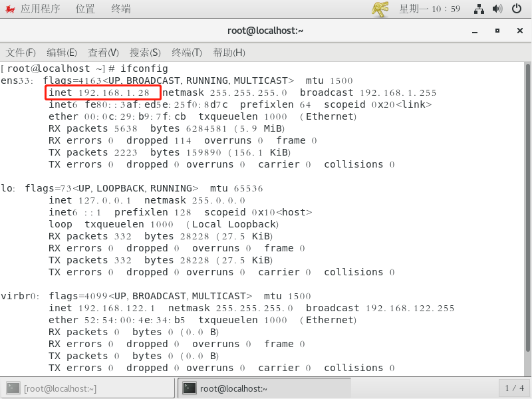
Task: Open the 编辑(E) menu
Action: click(62, 53)
